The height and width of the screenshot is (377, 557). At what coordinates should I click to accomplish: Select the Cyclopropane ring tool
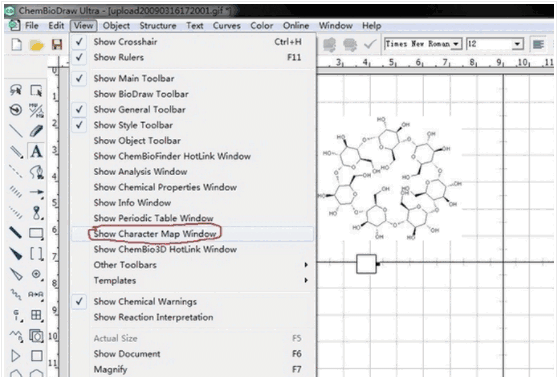click(x=16, y=356)
